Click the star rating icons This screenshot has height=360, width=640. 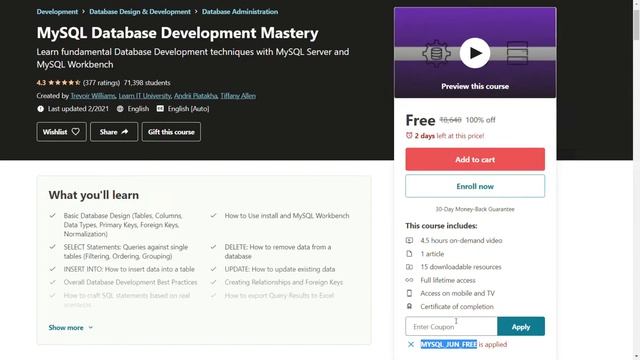[64, 83]
